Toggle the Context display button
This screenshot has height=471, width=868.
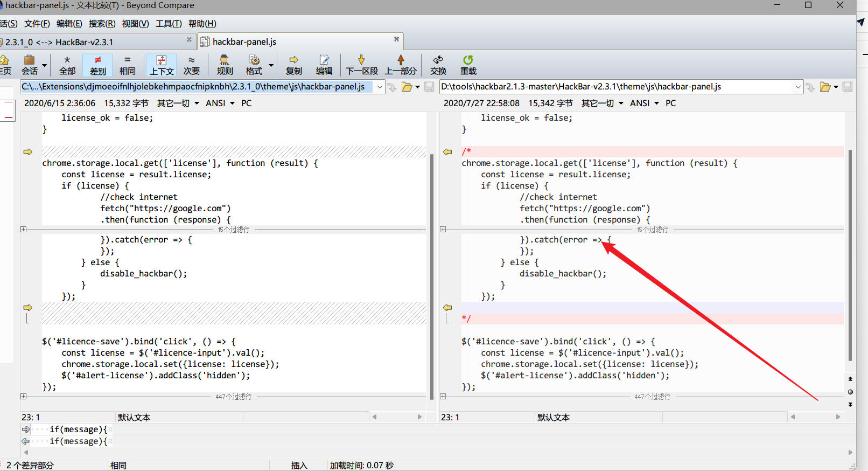162,65
